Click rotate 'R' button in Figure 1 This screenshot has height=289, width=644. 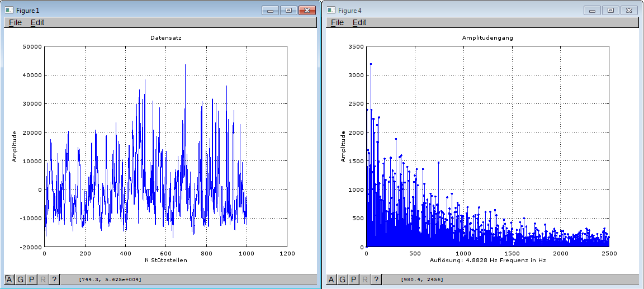pyautogui.click(x=43, y=279)
